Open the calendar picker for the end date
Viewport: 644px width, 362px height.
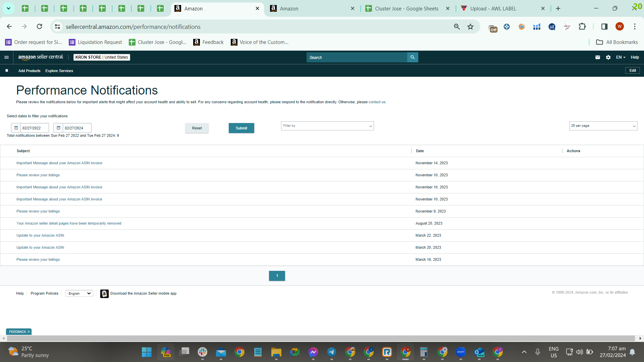[x=58, y=128]
